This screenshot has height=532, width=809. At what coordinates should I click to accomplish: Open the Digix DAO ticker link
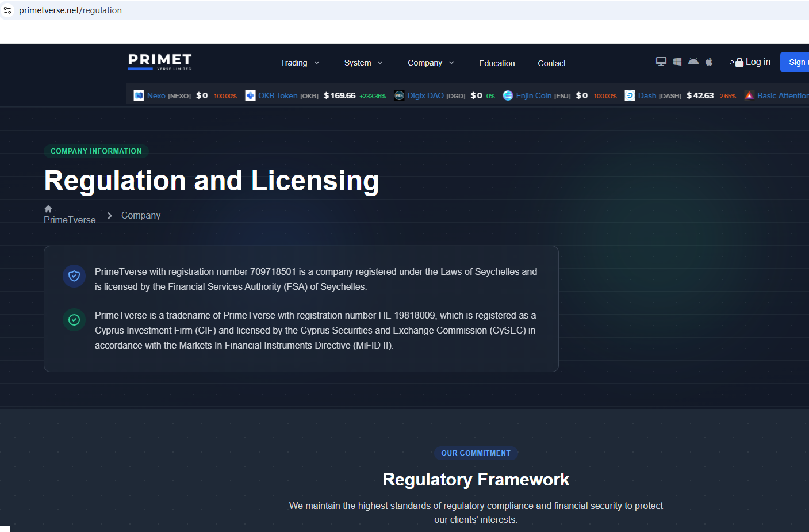425,95
